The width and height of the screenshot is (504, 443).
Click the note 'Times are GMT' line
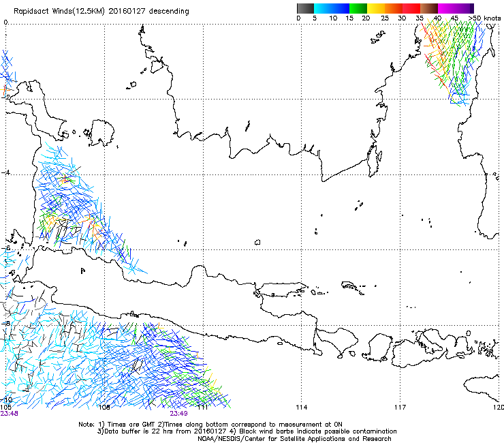pos(210,425)
